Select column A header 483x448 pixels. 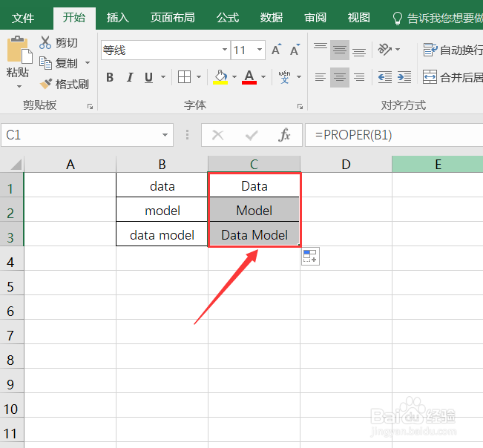[70, 164]
